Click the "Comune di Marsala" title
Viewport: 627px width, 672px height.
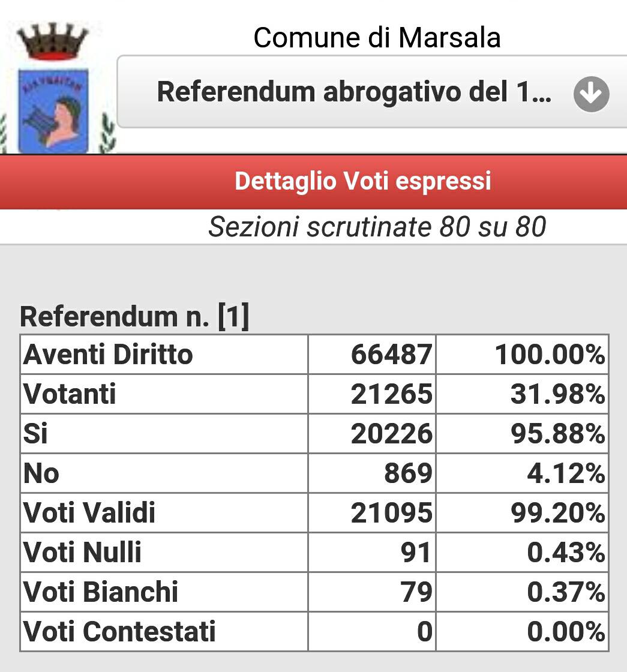click(x=377, y=38)
